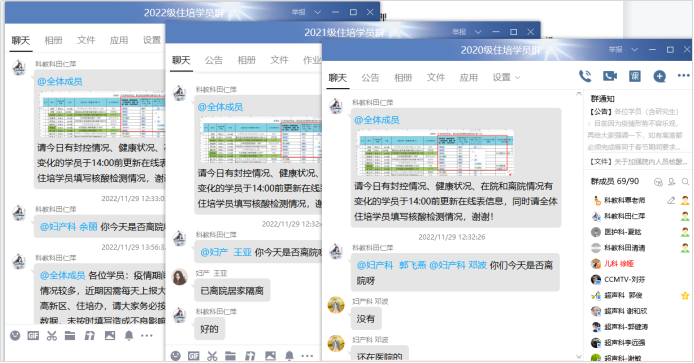Click 举报 in 2022级 title bar
The height and width of the screenshot is (363, 694).
tap(298, 12)
